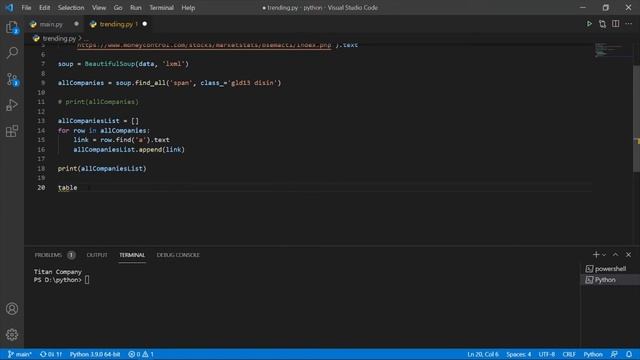Switch to the PROBLEMS panel tab
The image size is (640, 360).
pyautogui.click(x=48, y=255)
